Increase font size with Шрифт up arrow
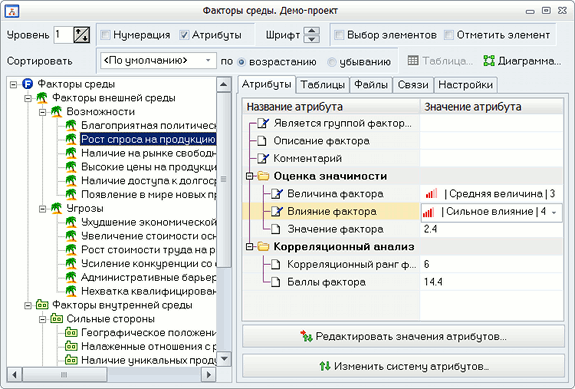Viewport: 575px width, 389px height. click(x=312, y=31)
